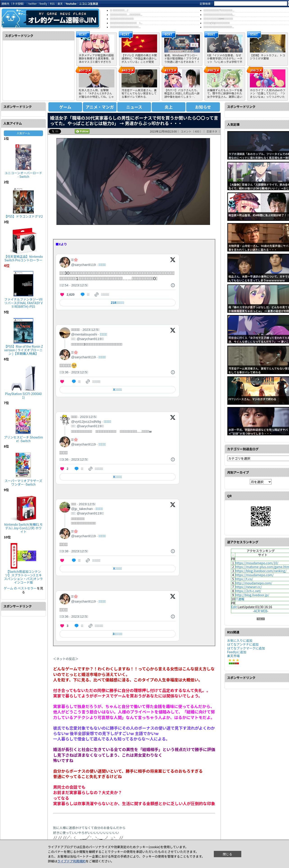This screenshot has width=289, height=868.
Task: Click the twitter link in top bar
Action: pos(33,4)
